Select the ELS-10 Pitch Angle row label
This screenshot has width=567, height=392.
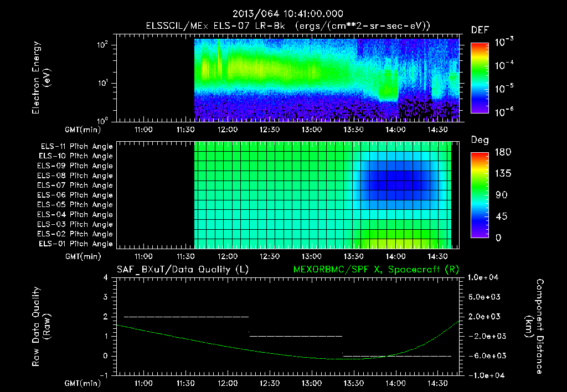(76, 156)
